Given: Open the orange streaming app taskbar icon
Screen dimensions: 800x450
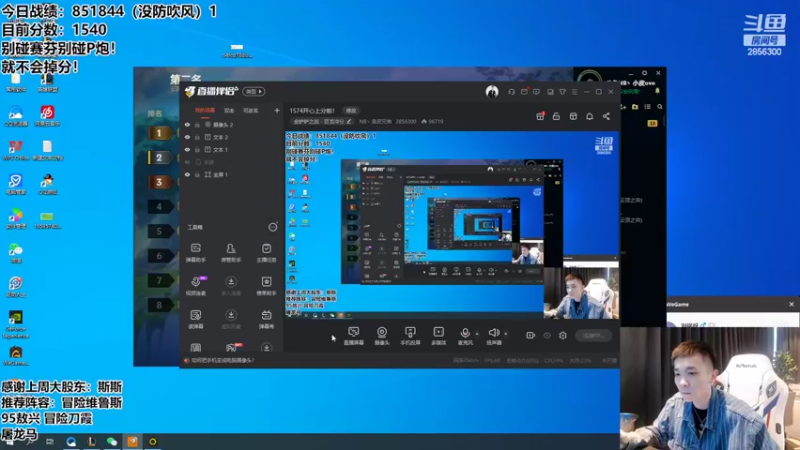Looking at the screenshot, I should point(132,442).
